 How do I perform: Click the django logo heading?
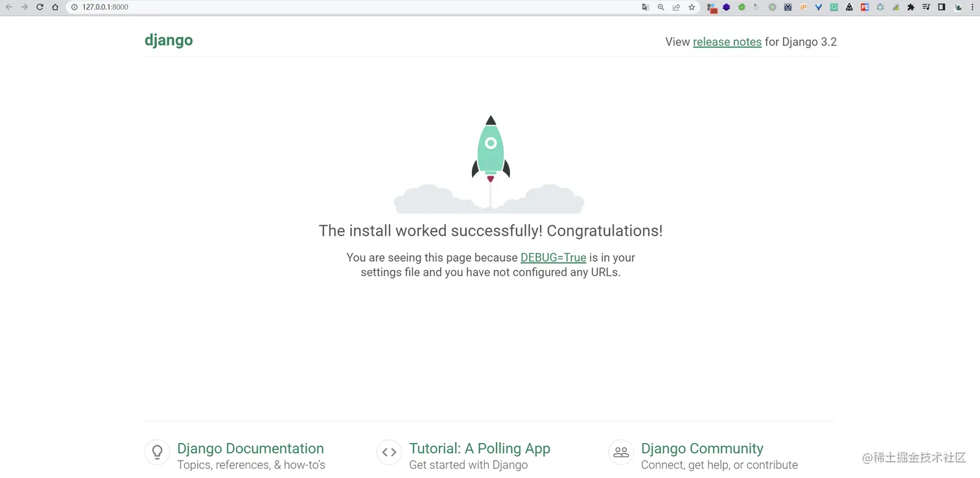[x=169, y=40]
